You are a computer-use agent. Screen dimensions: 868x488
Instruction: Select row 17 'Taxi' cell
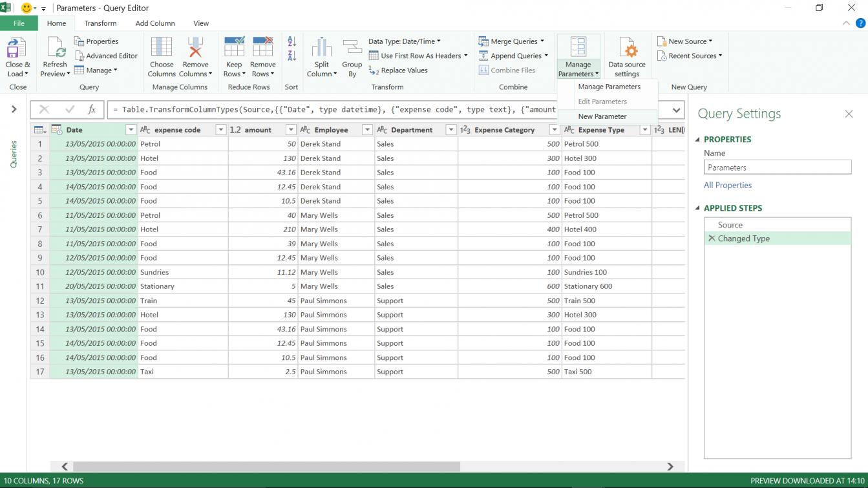pyautogui.click(x=183, y=372)
